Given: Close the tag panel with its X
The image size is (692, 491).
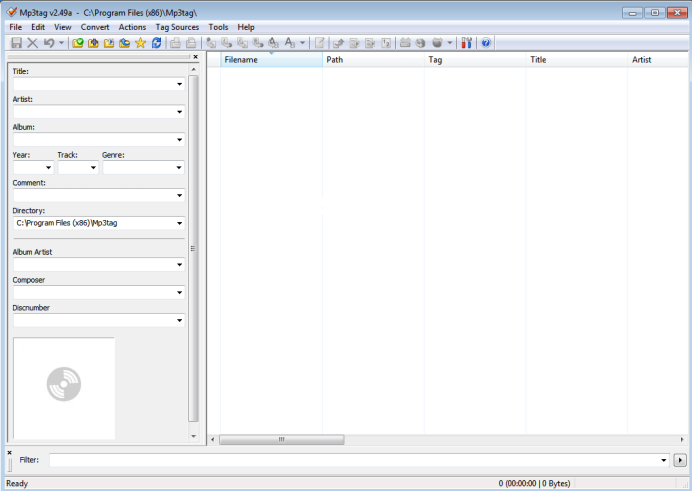Looking at the screenshot, I should pos(196,56).
